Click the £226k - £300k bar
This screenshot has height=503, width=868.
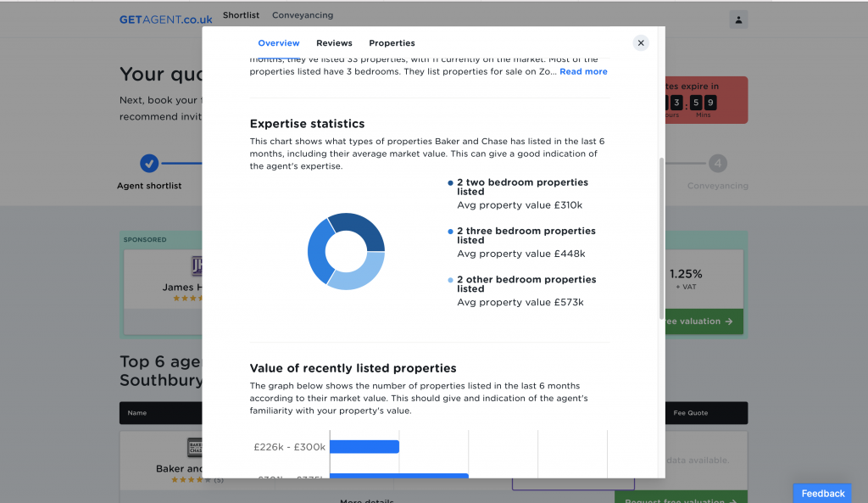point(364,446)
